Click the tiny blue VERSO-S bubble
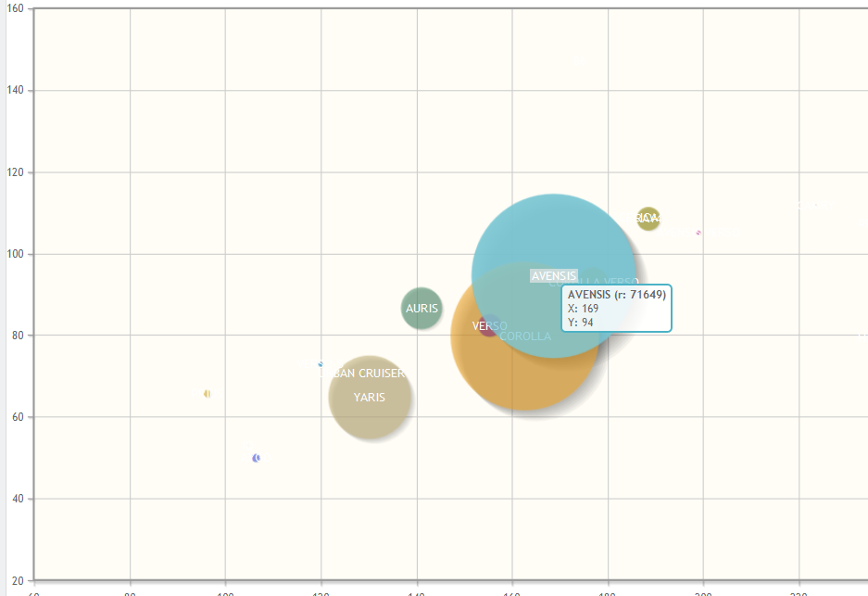This screenshot has width=868, height=596. [321, 364]
